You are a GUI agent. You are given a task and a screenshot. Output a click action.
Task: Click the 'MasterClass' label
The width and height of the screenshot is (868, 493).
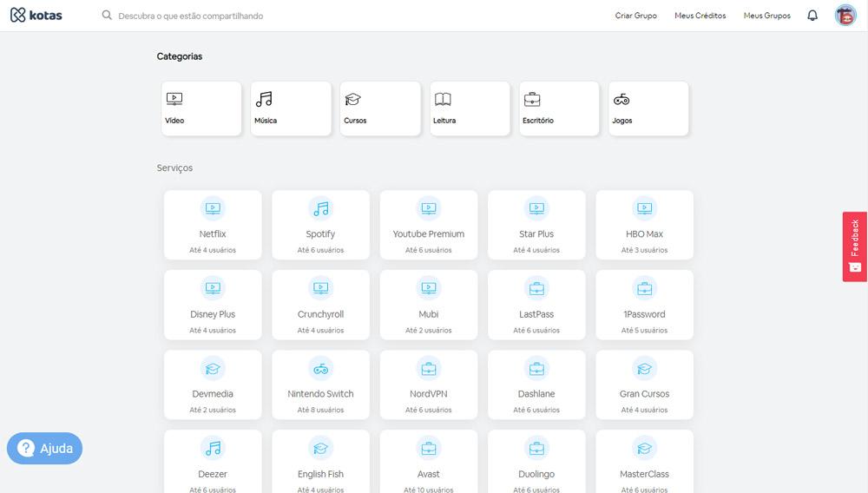[x=644, y=474]
